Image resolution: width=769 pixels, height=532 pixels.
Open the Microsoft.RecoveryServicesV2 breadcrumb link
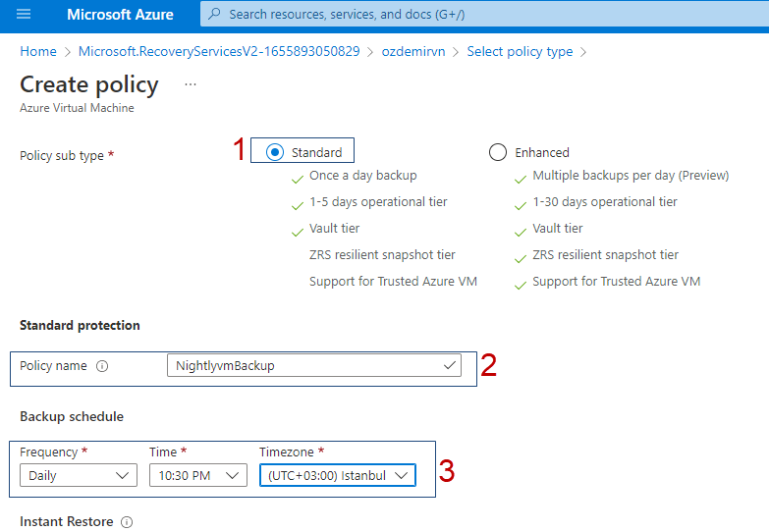219,51
